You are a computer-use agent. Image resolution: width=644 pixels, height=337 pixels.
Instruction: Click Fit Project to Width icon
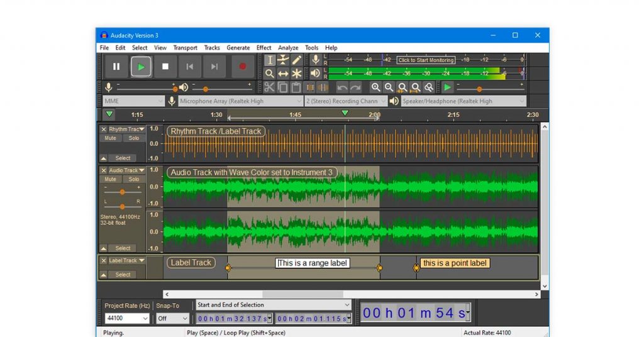[415, 87]
